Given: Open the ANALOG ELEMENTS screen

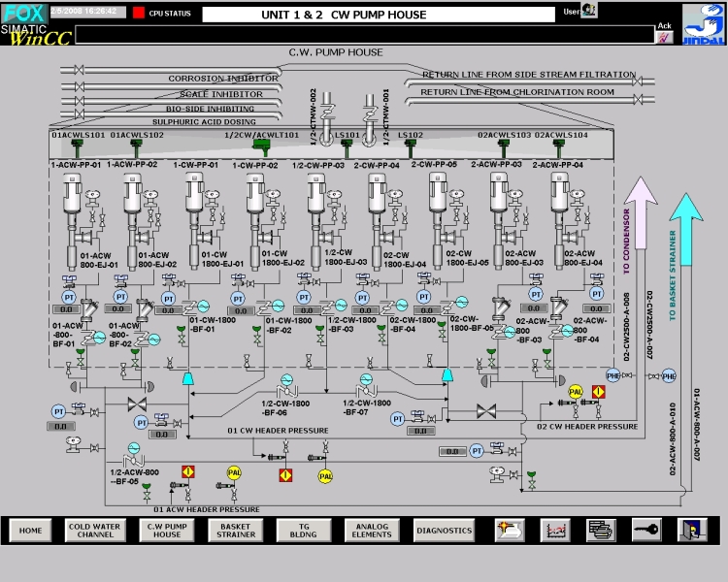Looking at the screenshot, I should coord(372,530).
